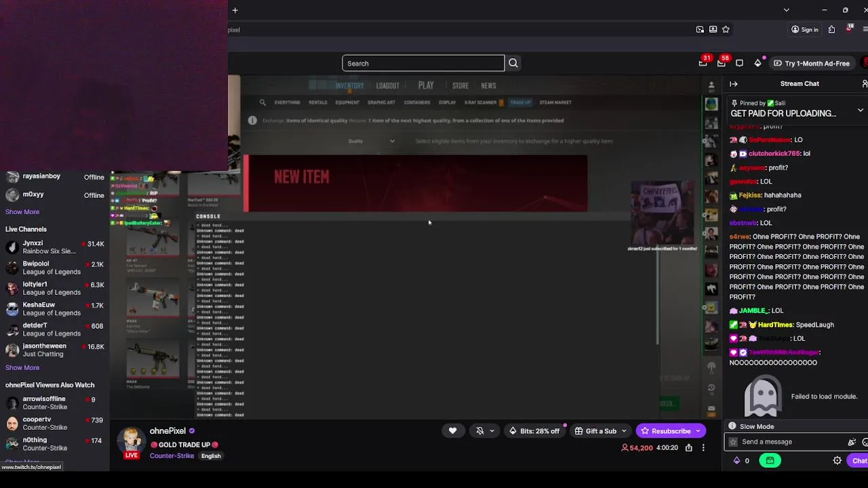
Task: Click the Slow Mode info icon
Action: point(732,426)
